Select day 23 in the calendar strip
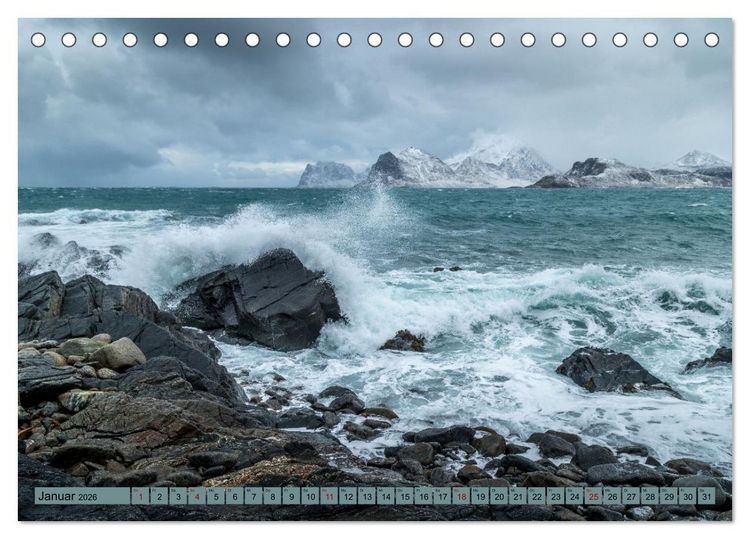 pos(556,496)
